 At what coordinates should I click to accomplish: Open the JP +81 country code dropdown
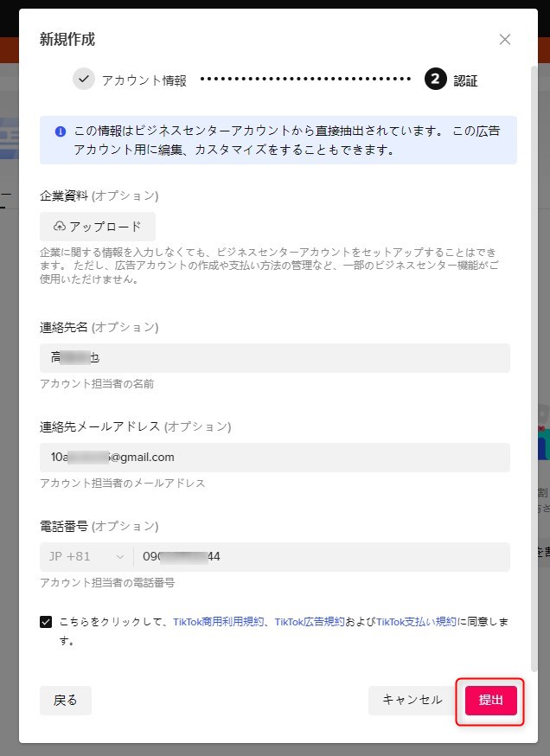tap(85, 557)
